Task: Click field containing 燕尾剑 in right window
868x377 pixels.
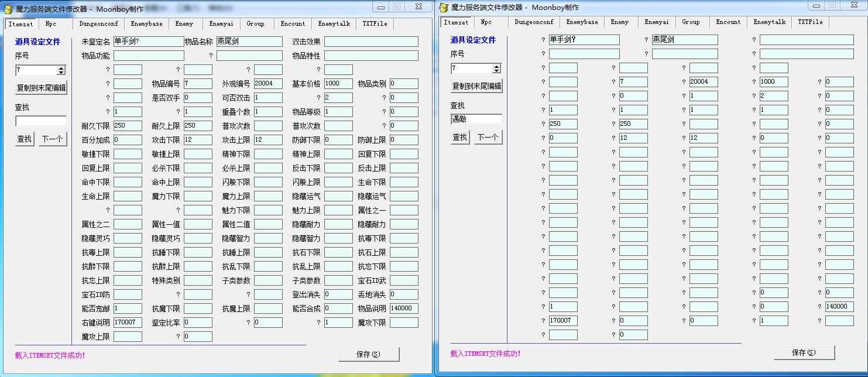Action: pos(685,40)
